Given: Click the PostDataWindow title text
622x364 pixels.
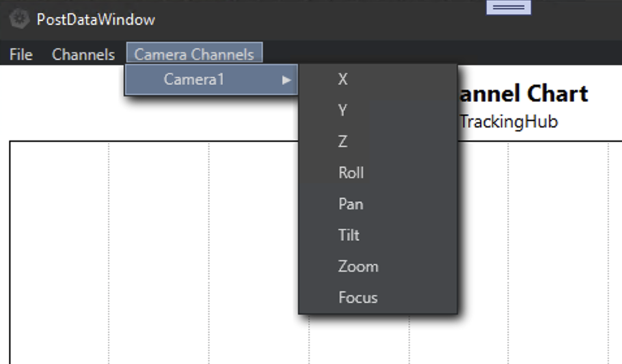Looking at the screenshot, I should pyautogui.click(x=96, y=19).
